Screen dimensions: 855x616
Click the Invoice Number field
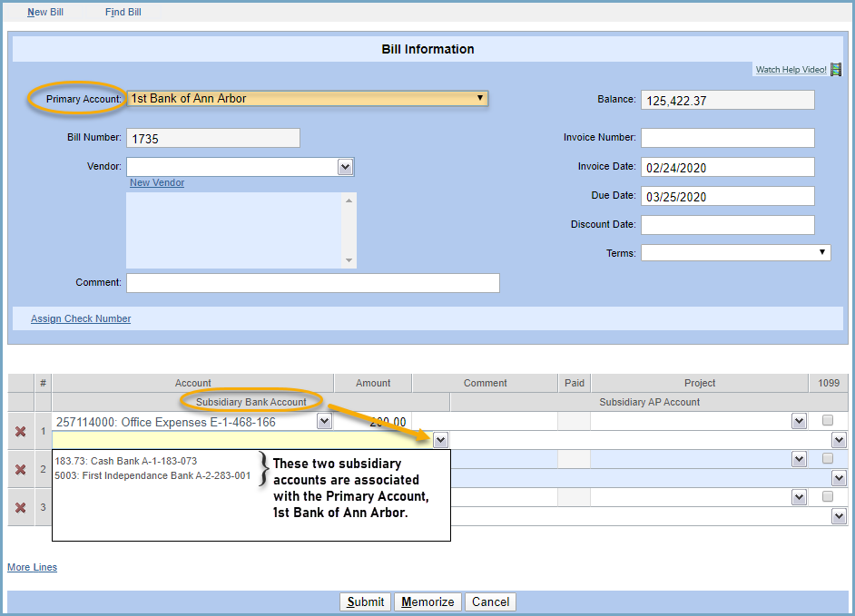(728, 138)
